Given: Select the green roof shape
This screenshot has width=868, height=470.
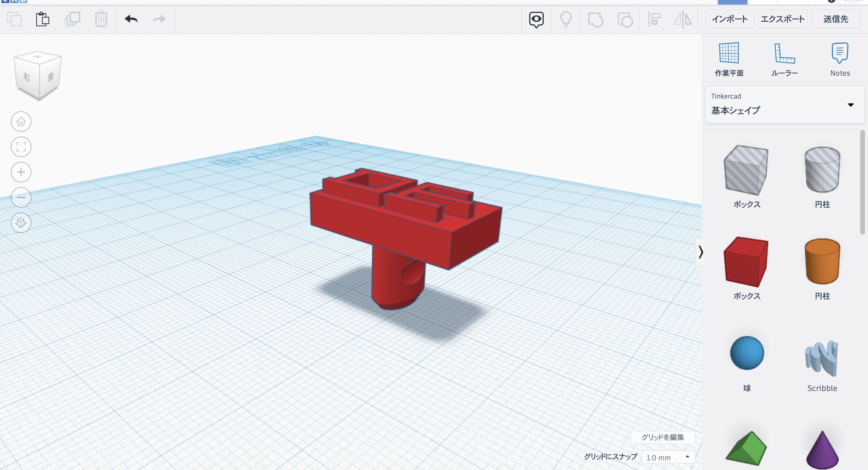Looking at the screenshot, I should click(746, 448).
